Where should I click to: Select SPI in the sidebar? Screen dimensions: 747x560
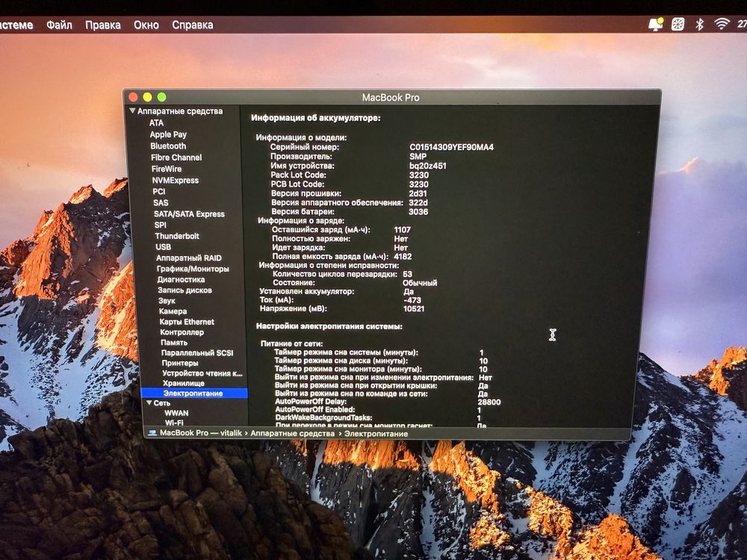click(160, 225)
